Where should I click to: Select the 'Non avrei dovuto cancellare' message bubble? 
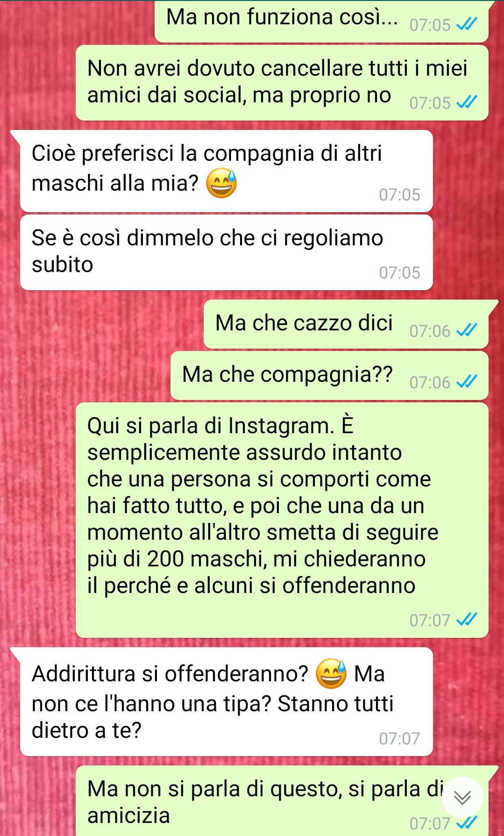282,83
